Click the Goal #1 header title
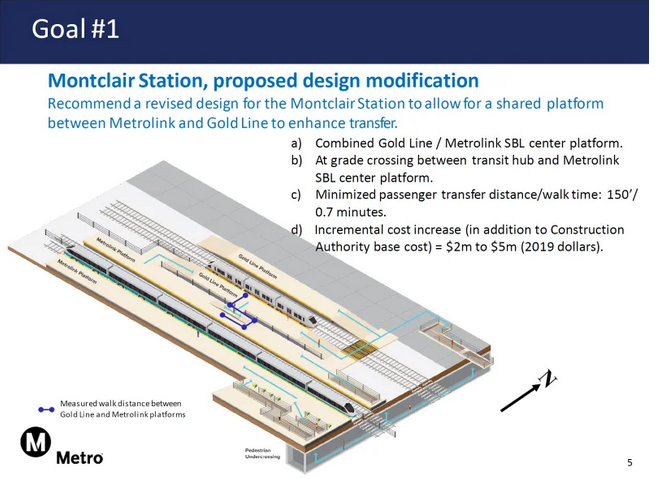This screenshot has width=657, height=479. tap(75, 29)
